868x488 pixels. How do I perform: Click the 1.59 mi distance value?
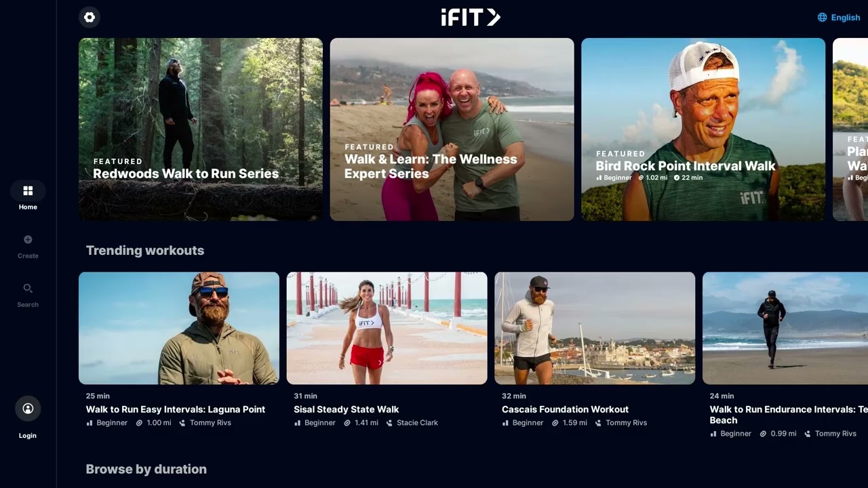(575, 423)
